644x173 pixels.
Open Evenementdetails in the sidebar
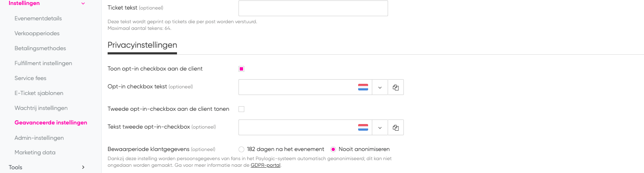tap(38, 18)
